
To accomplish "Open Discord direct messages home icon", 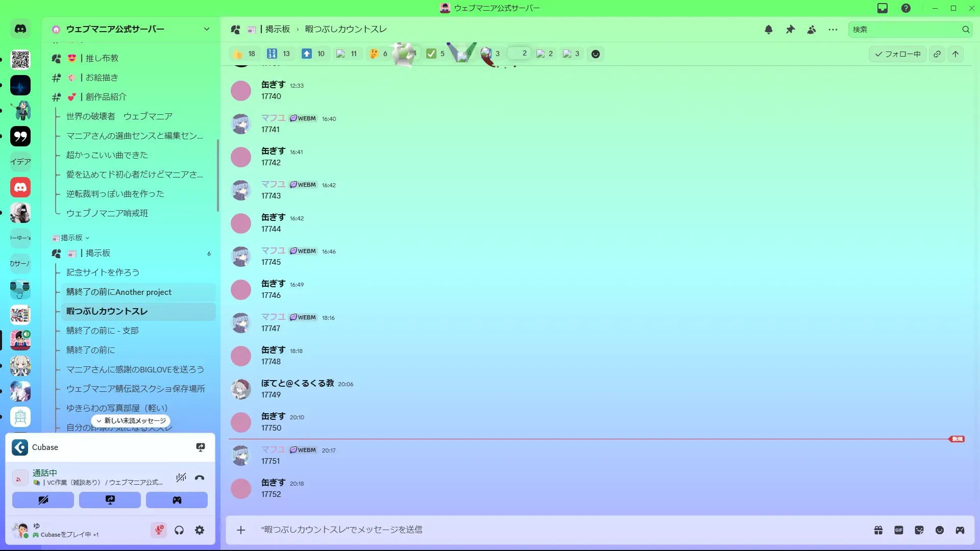I will click(20, 29).
